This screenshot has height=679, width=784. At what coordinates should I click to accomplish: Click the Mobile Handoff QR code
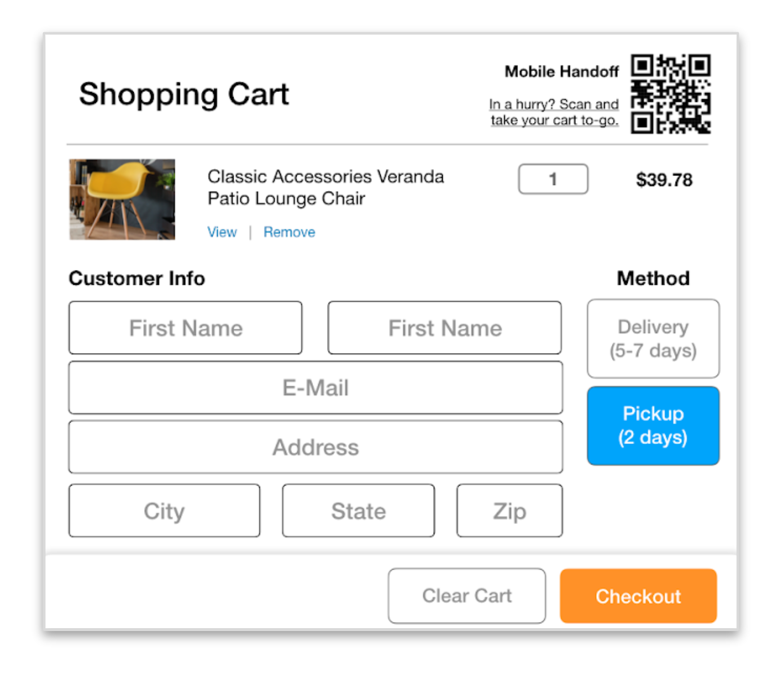pyautogui.click(x=671, y=94)
